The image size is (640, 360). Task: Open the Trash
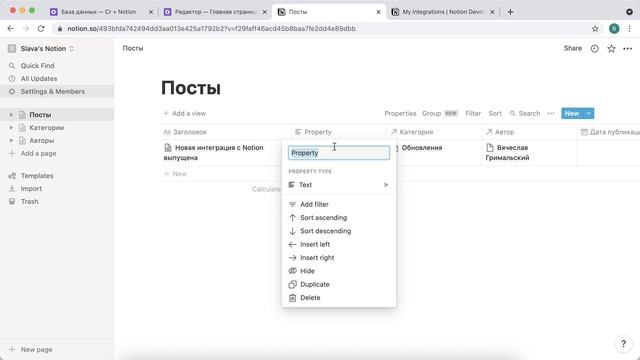point(29,202)
